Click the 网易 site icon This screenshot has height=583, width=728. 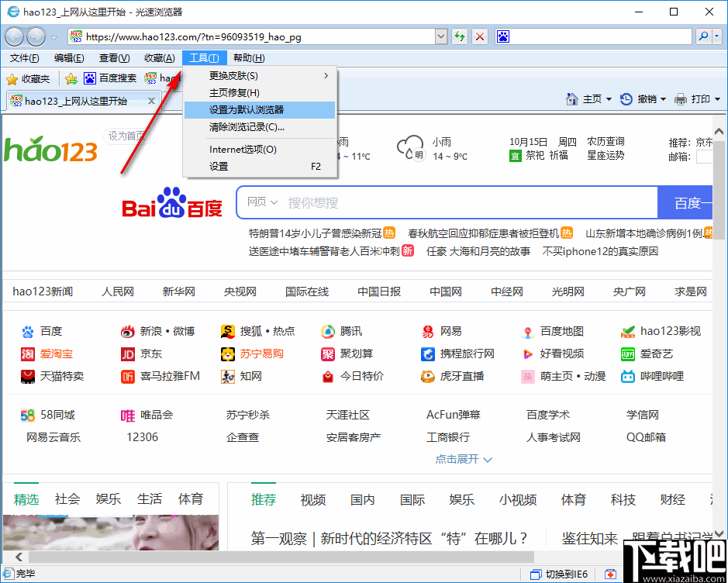click(428, 331)
